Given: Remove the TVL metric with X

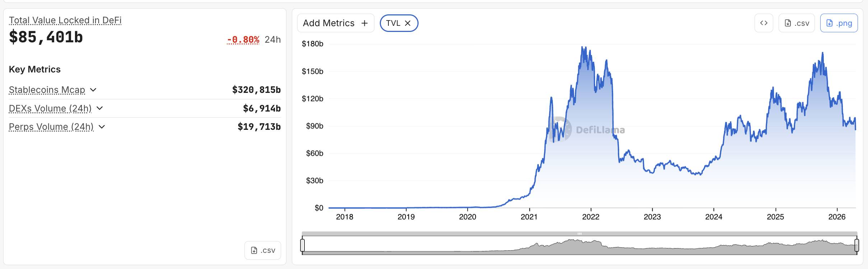Looking at the screenshot, I should (407, 23).
